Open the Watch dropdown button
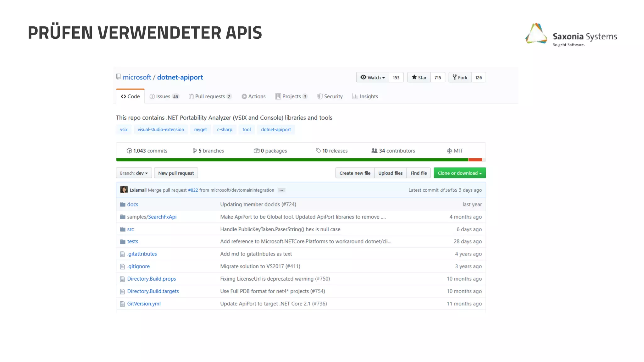 pyautogui.click(x=373, y=77)
